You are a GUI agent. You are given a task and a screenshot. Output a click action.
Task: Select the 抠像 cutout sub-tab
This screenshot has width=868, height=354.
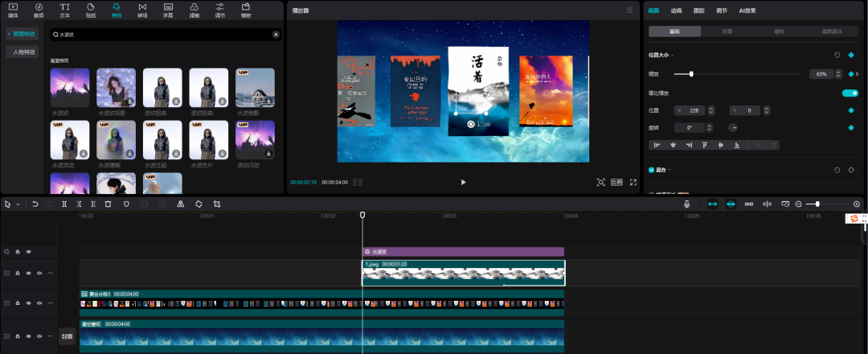(727, 31)
